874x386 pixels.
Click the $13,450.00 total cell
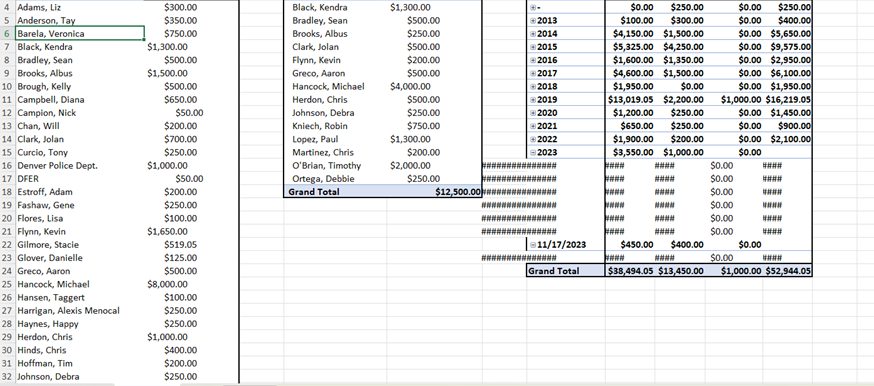click(x=680, y=271)
